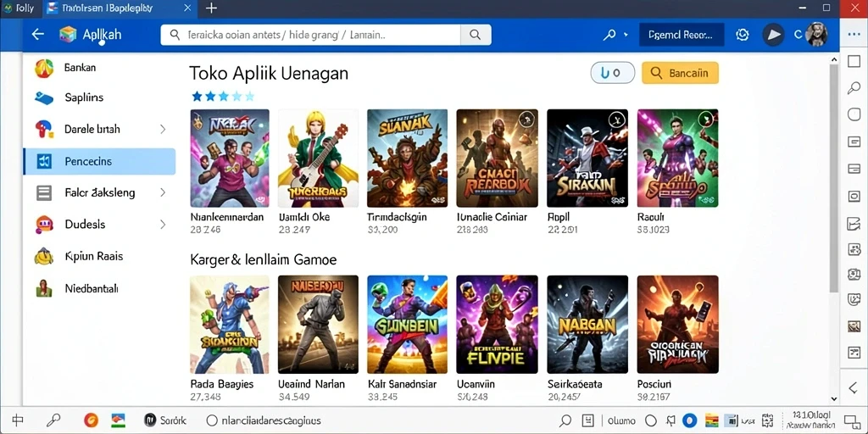This screenshot has height=434, width=868.
Task: Switch to the Tolly tab
Action: click(x=20, y=8)
